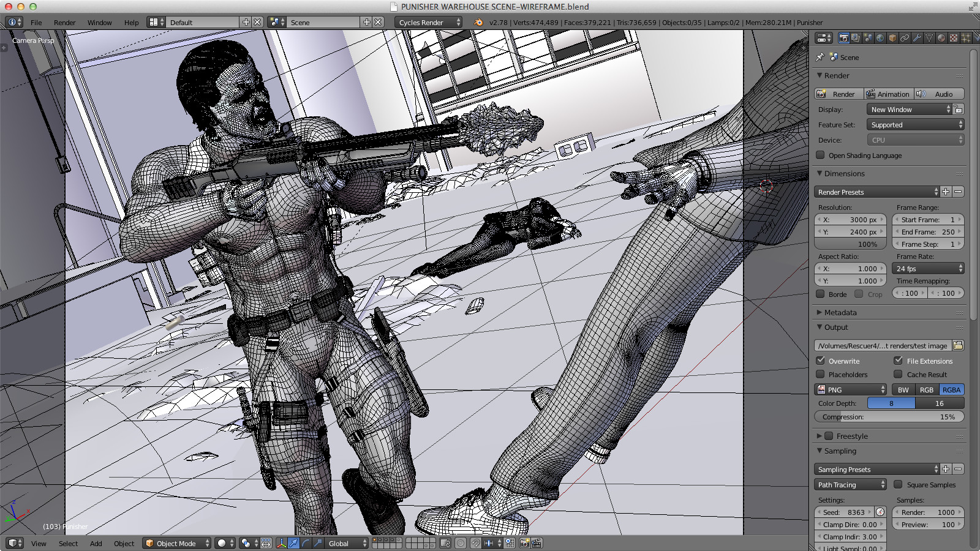Click OpenGL render animation clapper icon
This screenshot has height=551, width=980.
(537, 543)
